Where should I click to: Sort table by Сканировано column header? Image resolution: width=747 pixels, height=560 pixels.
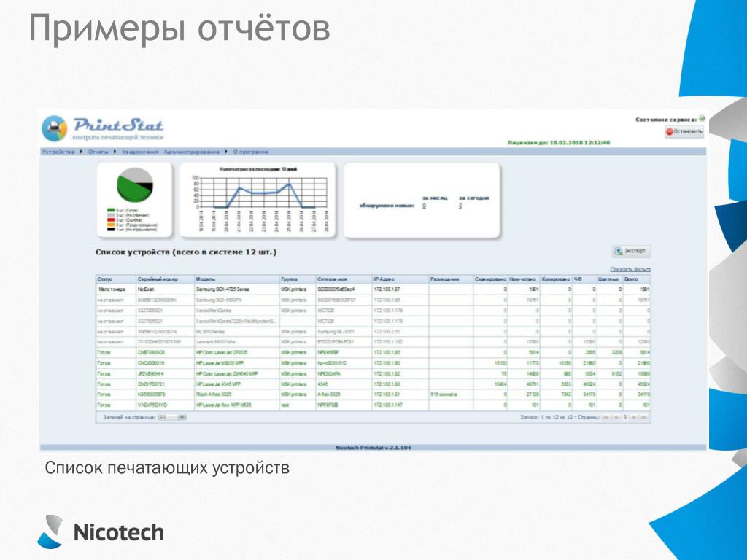pyautogui.click(x=490, y=279)
